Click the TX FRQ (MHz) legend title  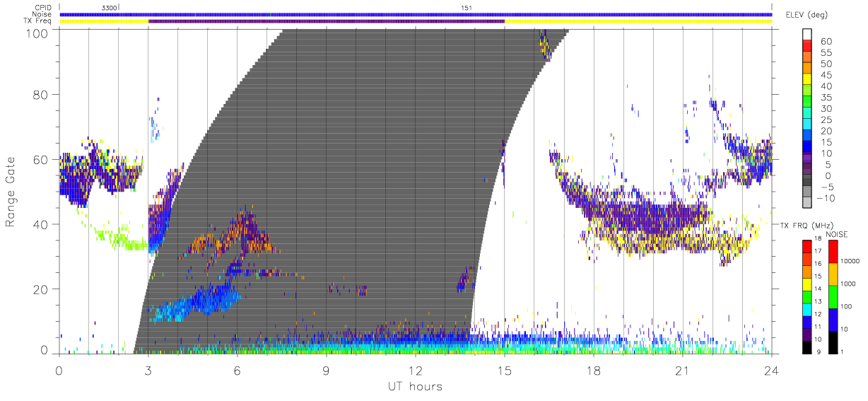coord(806,226)
